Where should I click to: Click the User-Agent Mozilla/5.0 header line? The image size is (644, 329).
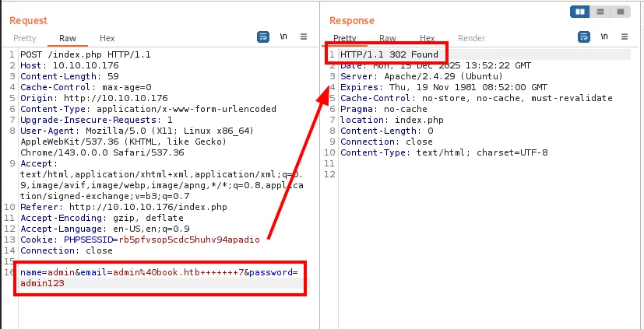[x=137, y=131]
